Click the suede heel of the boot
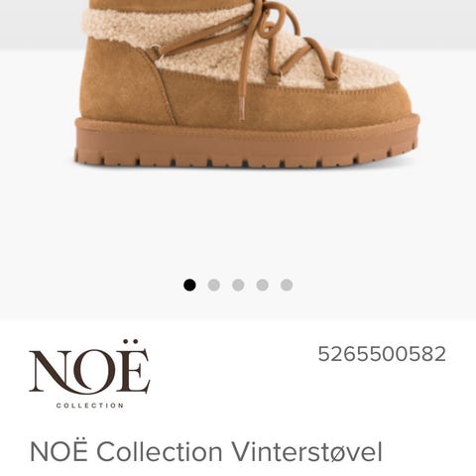This screenshot has height=476, width=476. [121, 86]
